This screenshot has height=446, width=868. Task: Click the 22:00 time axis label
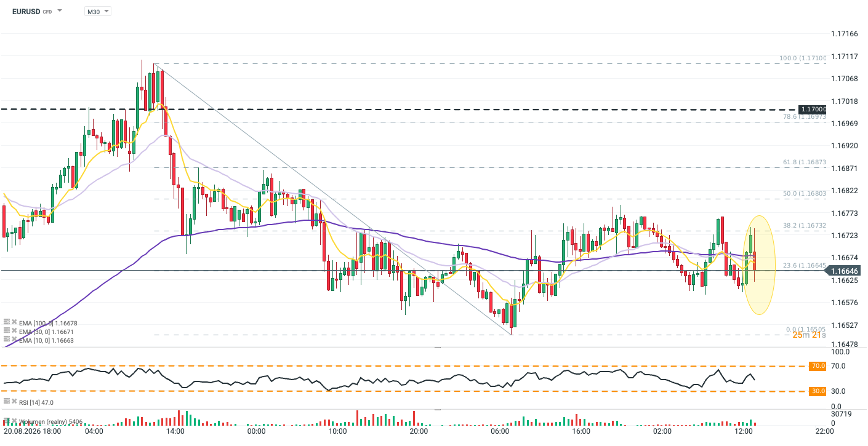click(825, 432)
